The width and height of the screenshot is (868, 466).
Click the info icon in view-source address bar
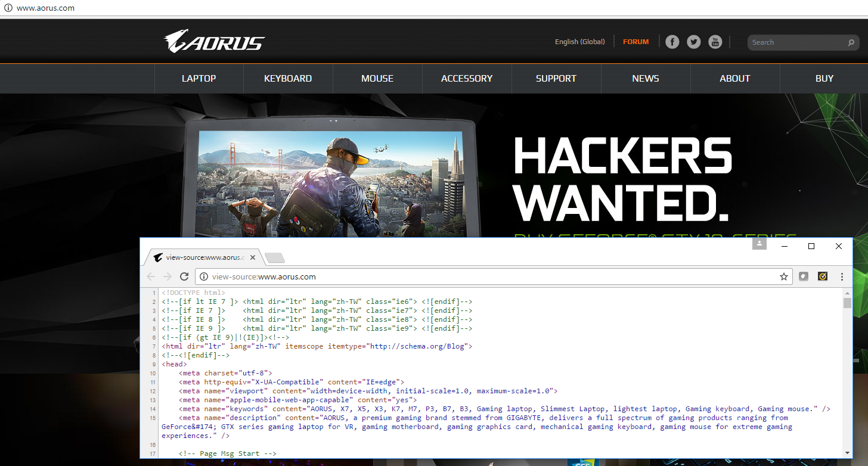click(x=204, y=277)
